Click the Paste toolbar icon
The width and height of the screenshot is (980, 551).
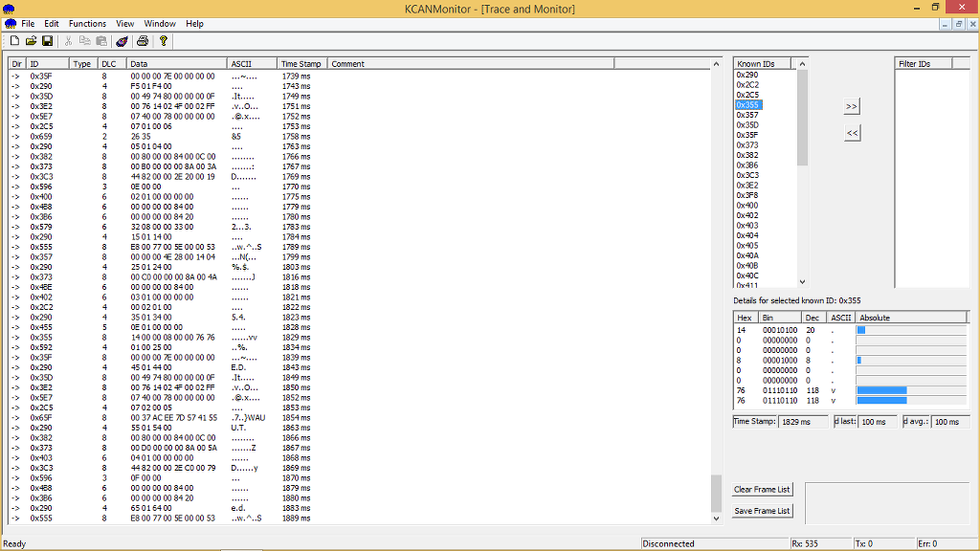[x=101, y=41]
